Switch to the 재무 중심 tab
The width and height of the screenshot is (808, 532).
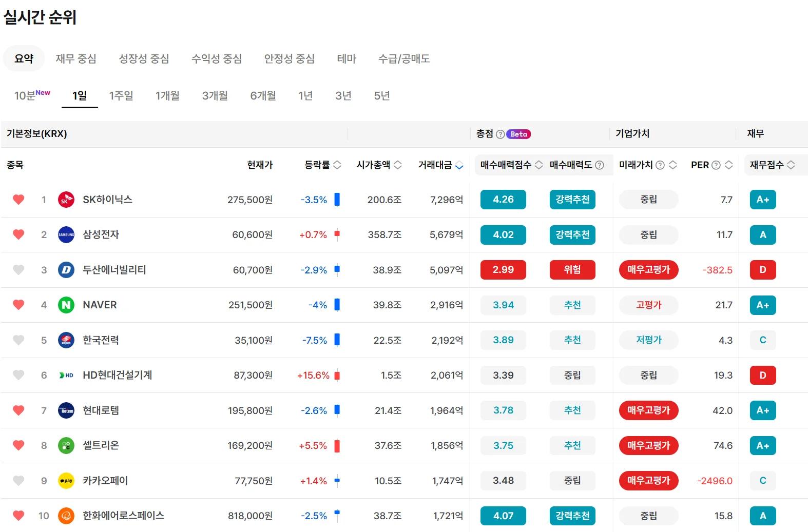(x=76, y=58)
